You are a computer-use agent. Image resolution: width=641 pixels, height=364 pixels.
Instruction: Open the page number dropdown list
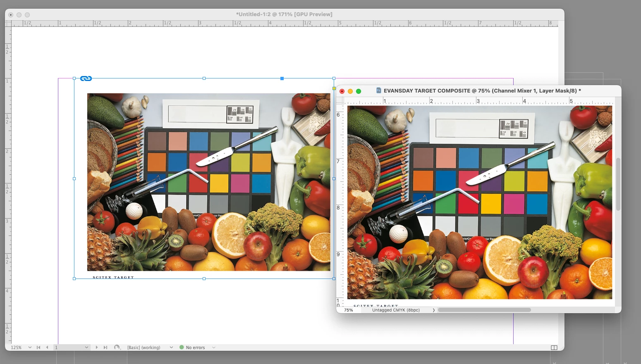coord(86,347)
